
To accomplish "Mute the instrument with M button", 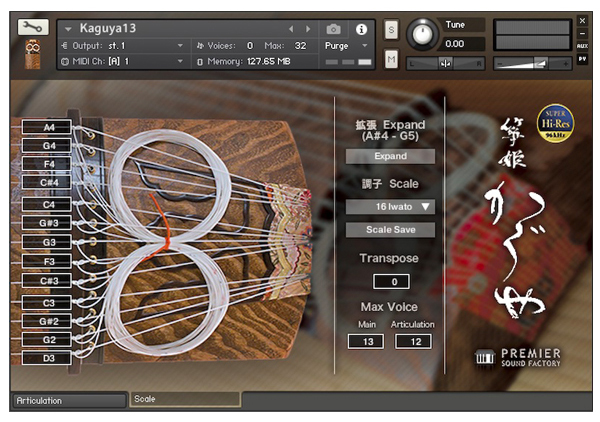I will [391, 59].
